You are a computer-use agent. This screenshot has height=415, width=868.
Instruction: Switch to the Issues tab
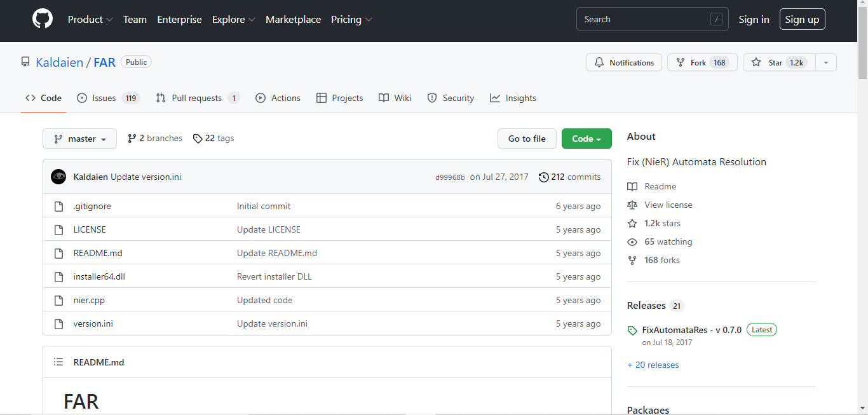(x=104, y=98)
